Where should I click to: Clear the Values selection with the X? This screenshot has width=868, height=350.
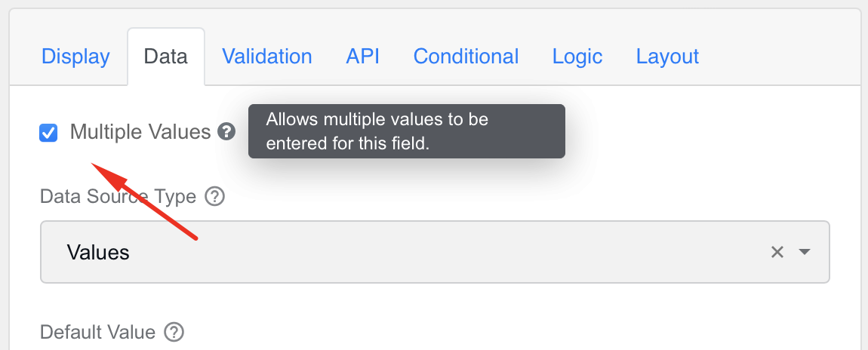coord(777,252)
